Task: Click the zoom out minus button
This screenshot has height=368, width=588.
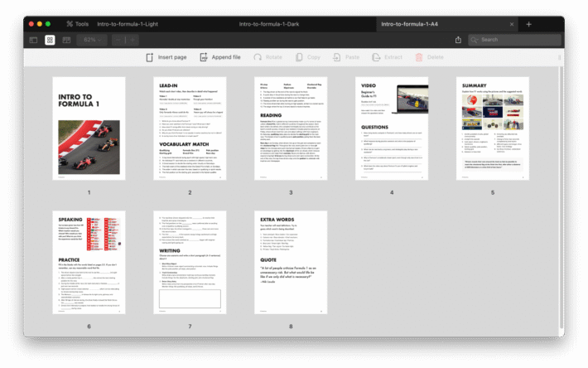Action: click(118, 40)
